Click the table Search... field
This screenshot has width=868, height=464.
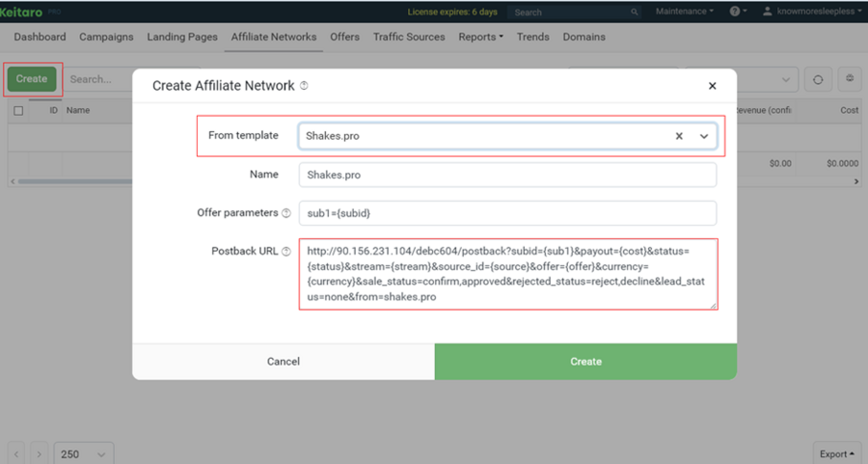(99, 80)
